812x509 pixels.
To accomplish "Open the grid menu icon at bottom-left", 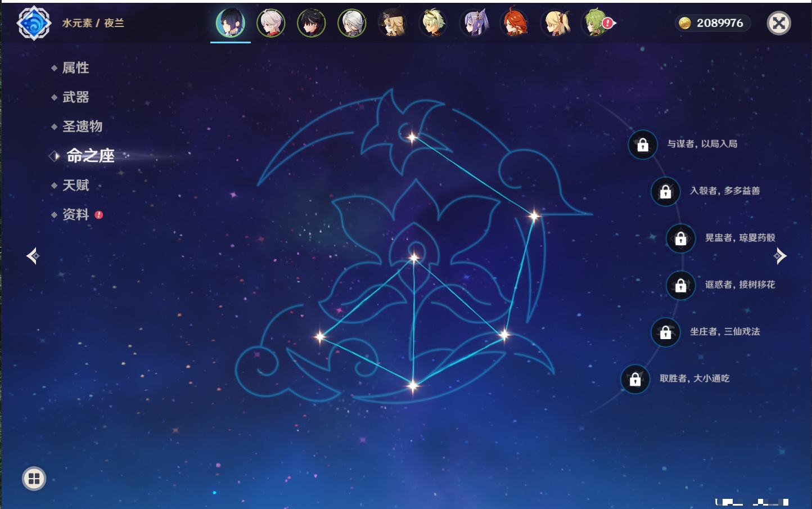I will (x=34, y=479).
